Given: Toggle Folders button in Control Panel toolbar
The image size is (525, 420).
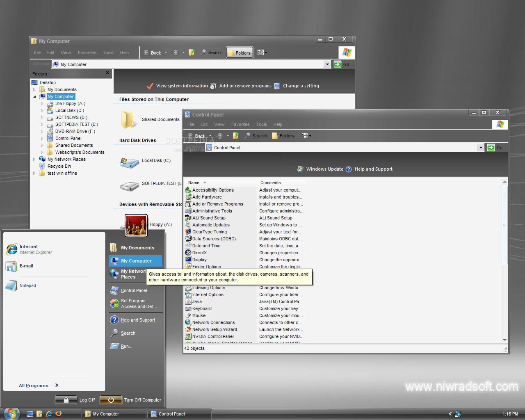Looking at the screenshot, I should click(283, 136).
